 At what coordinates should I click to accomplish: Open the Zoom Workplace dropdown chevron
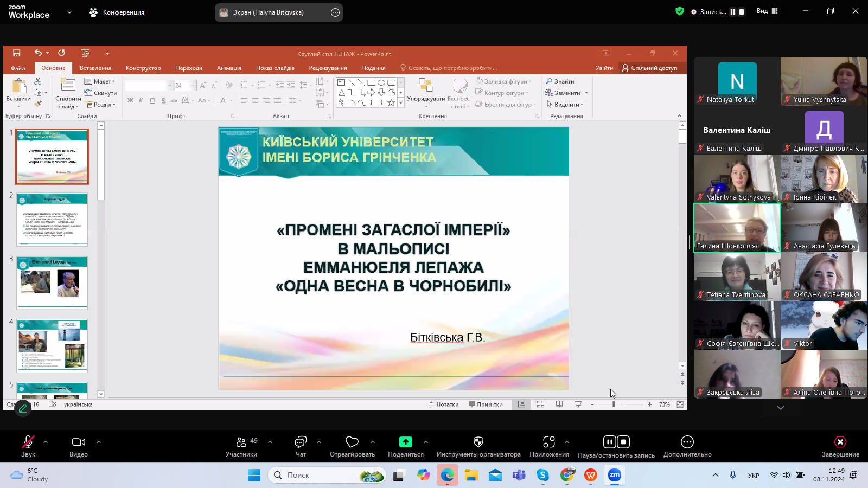pos(69,12)
